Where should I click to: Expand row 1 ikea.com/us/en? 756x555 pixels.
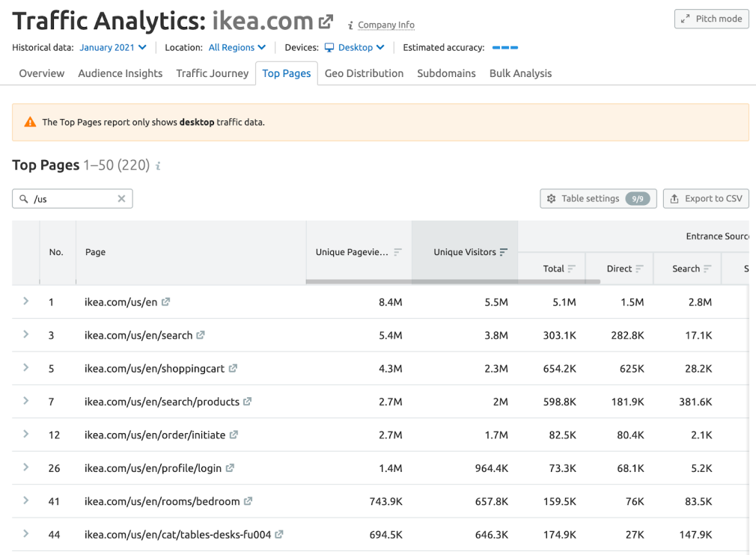[26, 301]
